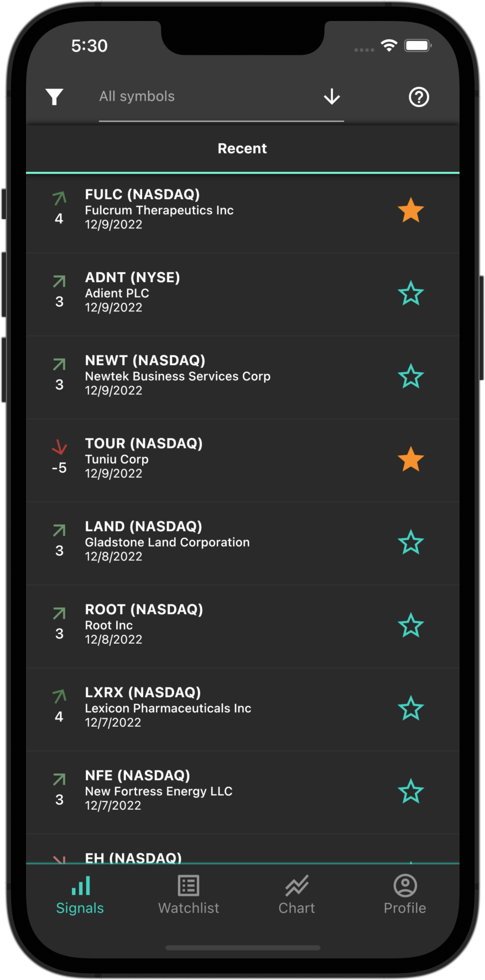This screenshot has width=485, height=980.
Task: Add ADNT to watchlist with star
Action: click(411, 294)
